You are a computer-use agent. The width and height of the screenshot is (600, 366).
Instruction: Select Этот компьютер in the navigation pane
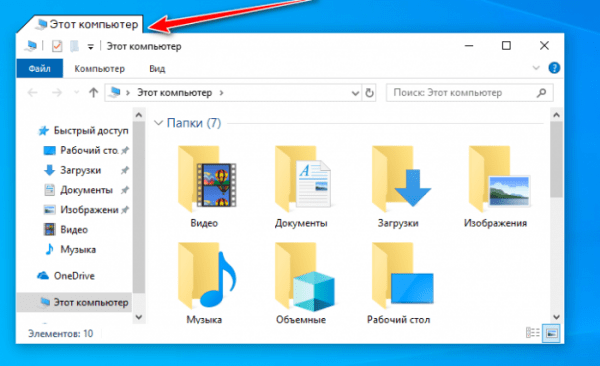coord(74,302)
